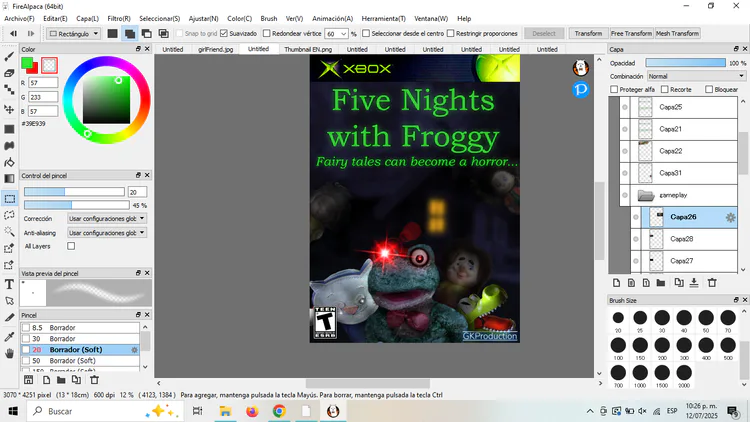The height and width of the screenshot is (422, 750).
Task: Delete the selected layer with trash icon
Action: [712, 283]
